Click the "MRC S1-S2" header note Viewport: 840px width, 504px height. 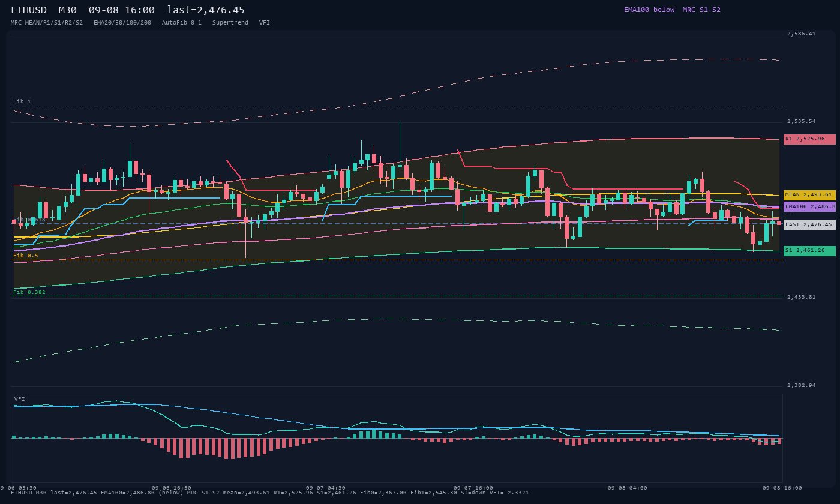click(x=701, y=10)
